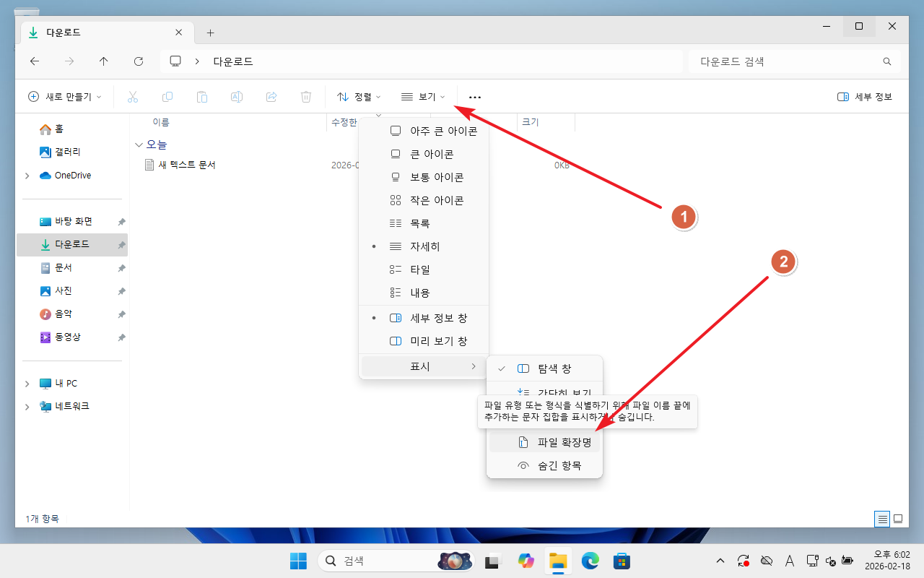Expand the 내 PC tree node

27,384
